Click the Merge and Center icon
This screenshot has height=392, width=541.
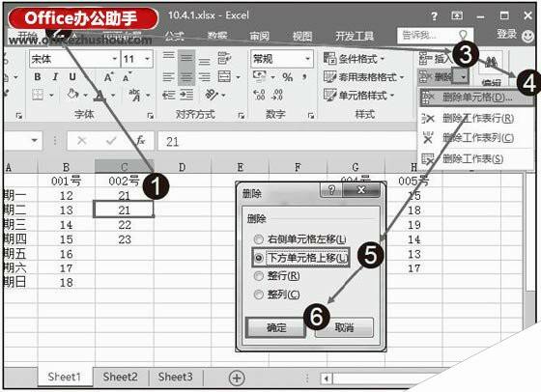[x=224, y=76]
